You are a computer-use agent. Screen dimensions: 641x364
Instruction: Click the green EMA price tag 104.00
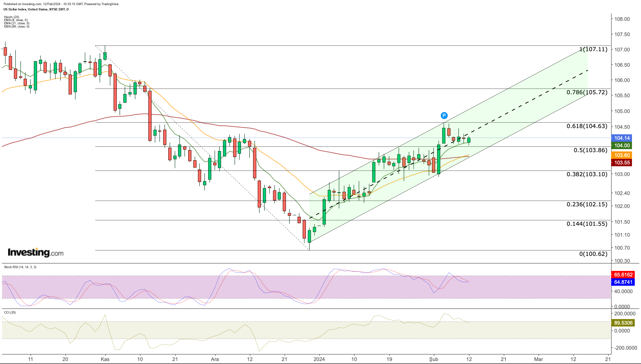[x=621, y=145]
